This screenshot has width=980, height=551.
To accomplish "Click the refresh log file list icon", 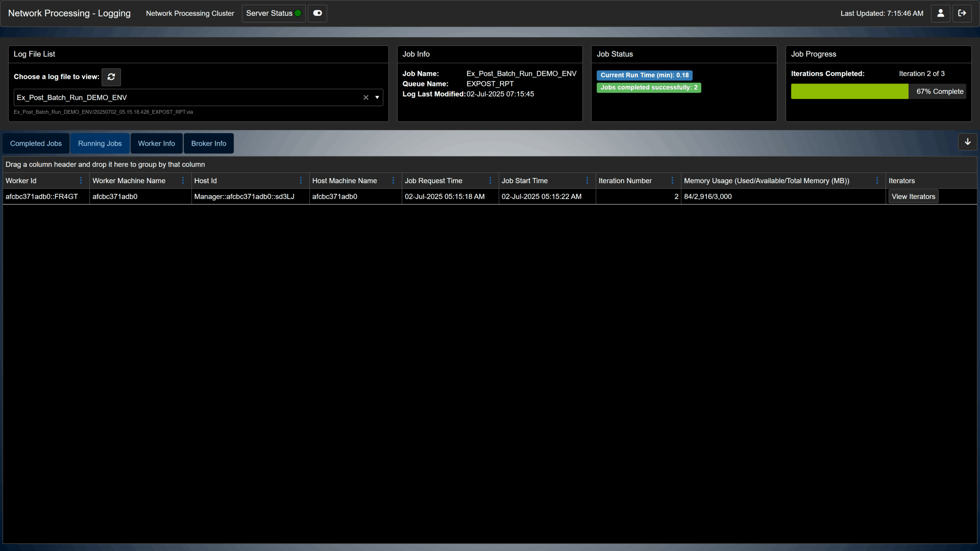I will coord(111,77).
